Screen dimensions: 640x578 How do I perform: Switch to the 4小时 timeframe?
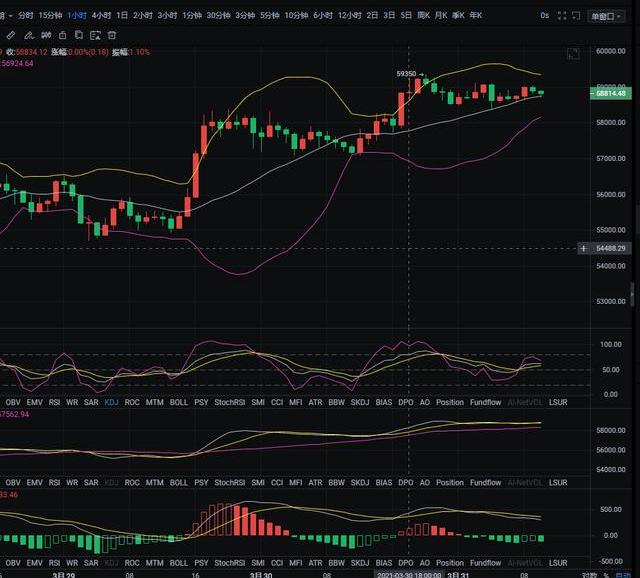click(101, 16)
